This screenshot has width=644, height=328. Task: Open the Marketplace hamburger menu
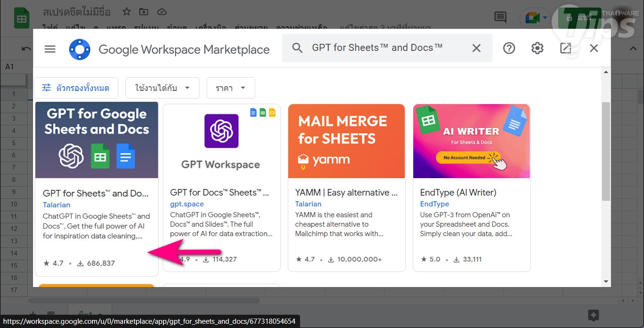(50, 49)
